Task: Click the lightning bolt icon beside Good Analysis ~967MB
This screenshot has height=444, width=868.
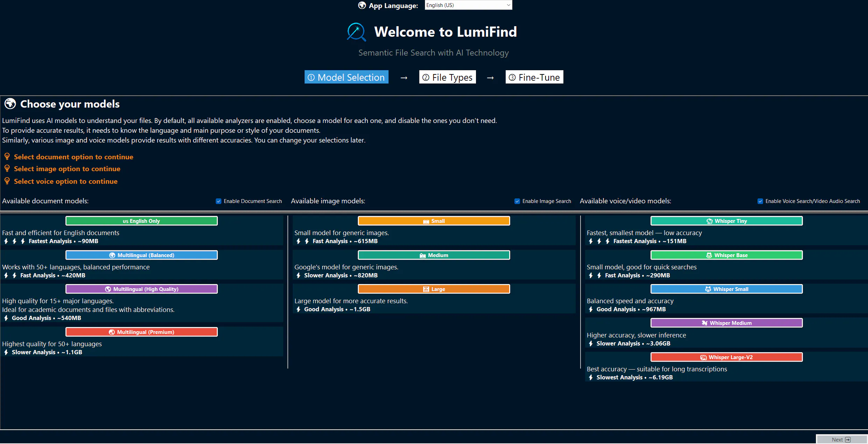Action: click(x=591, y=309)
